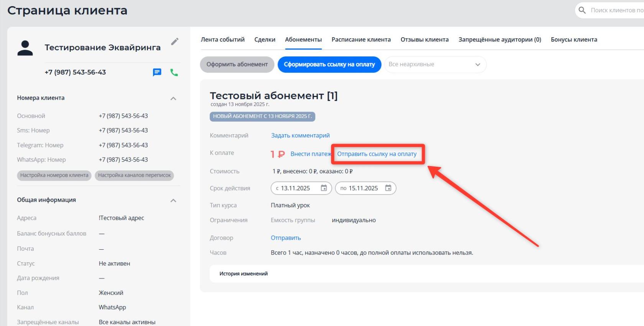Collapse the Общая информация section
The image size is (644, 326).
coord(173,201)
